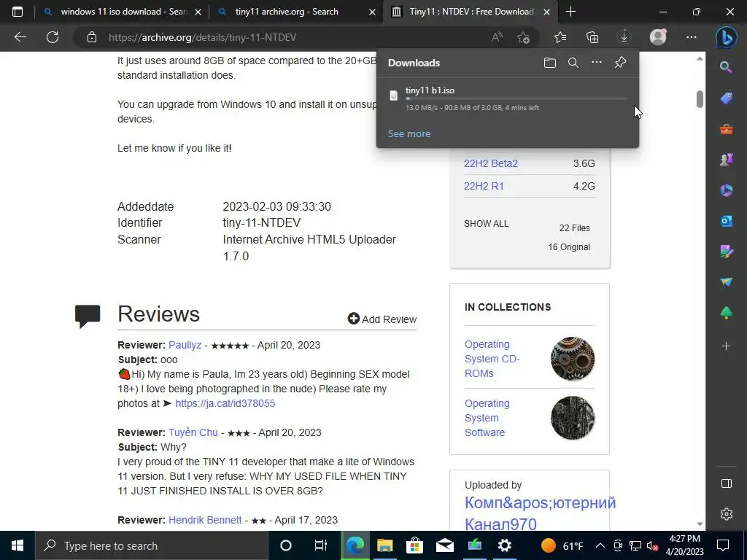Viewport: 747px width, 560px height.
Task: Add this page to favorites star
Action: click(523, 37)
